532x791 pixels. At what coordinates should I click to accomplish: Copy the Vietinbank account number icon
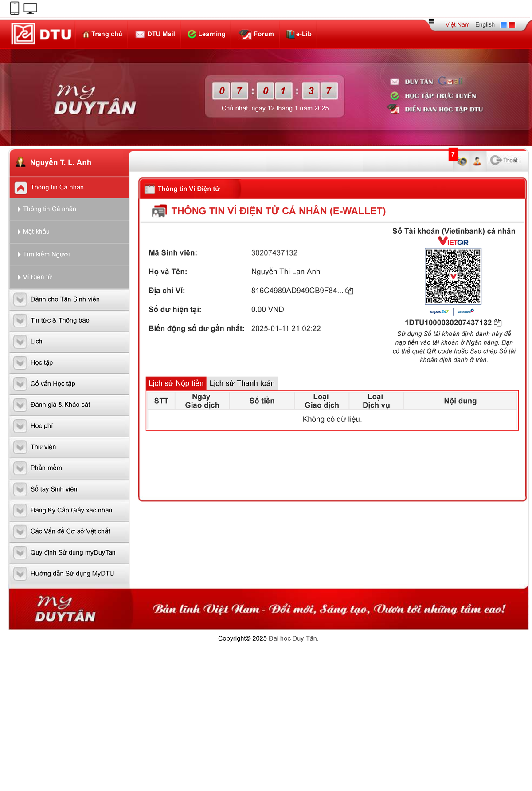[x=498, y=323]
